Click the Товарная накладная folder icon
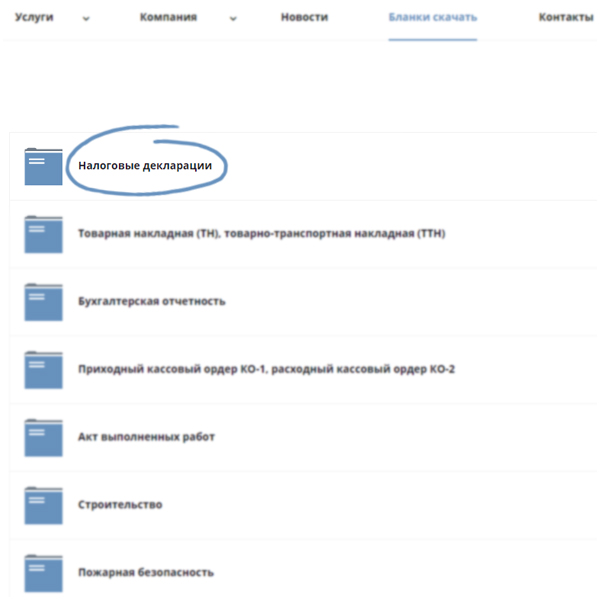The height and width of the screenshot is (600, 600). click(43, 234)
